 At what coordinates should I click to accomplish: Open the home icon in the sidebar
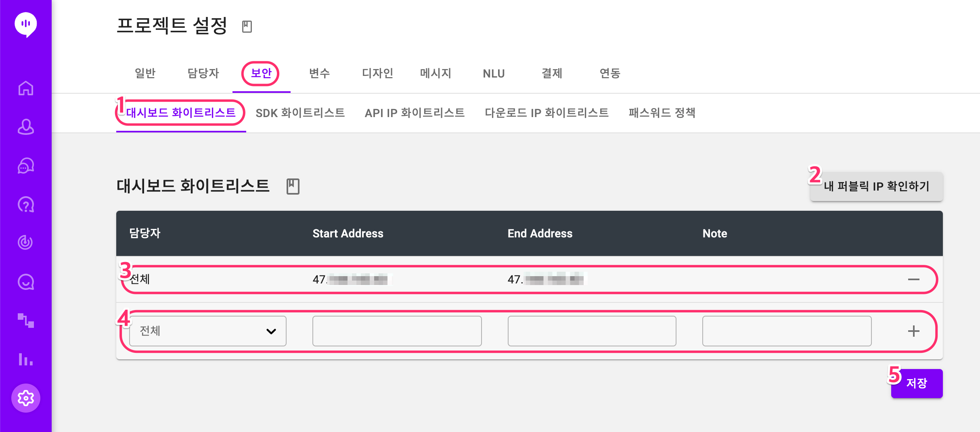[x=26, y=88]
